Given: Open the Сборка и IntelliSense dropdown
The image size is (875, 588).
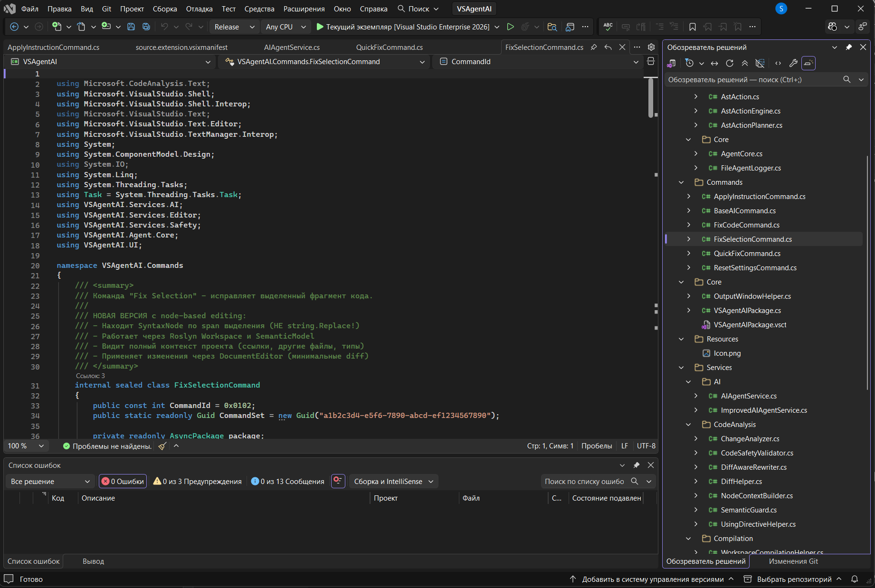Looking at the screenshot, I should click(394, 482).
